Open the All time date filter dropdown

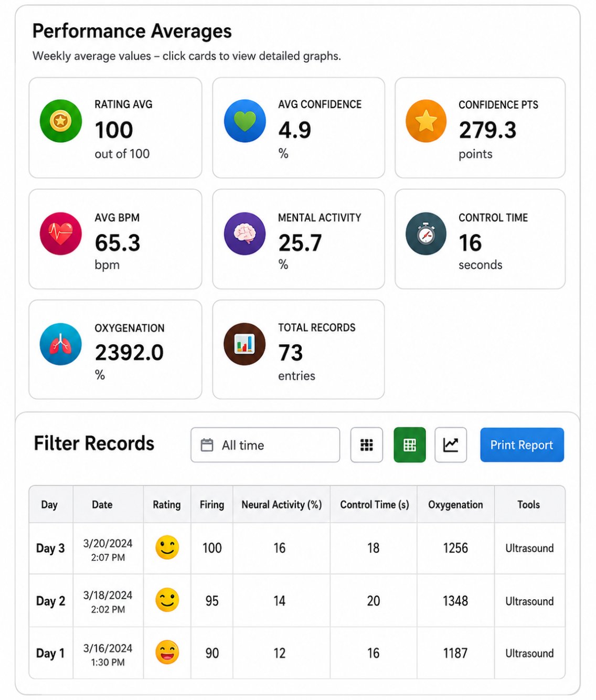click(265, 445)
